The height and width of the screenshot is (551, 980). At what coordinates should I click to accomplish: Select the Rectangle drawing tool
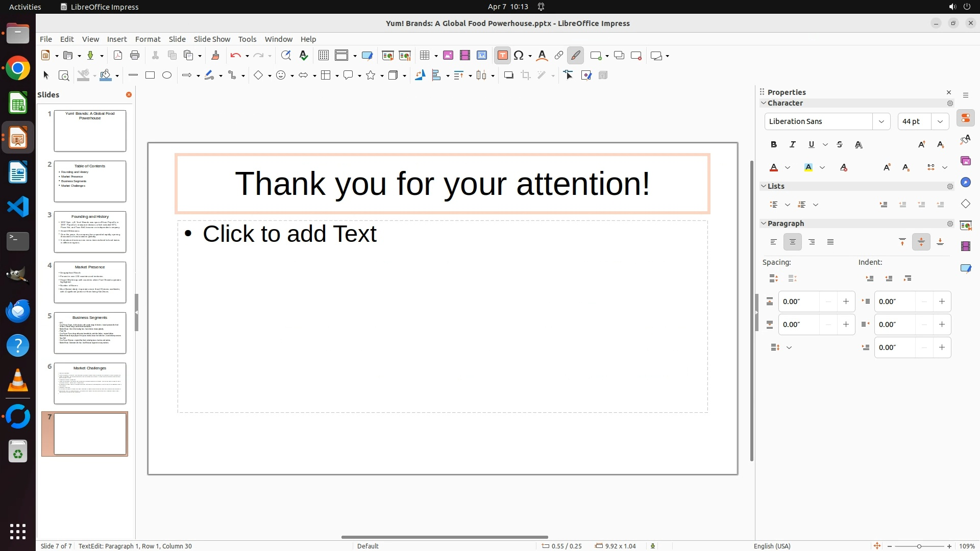point(150,76)
